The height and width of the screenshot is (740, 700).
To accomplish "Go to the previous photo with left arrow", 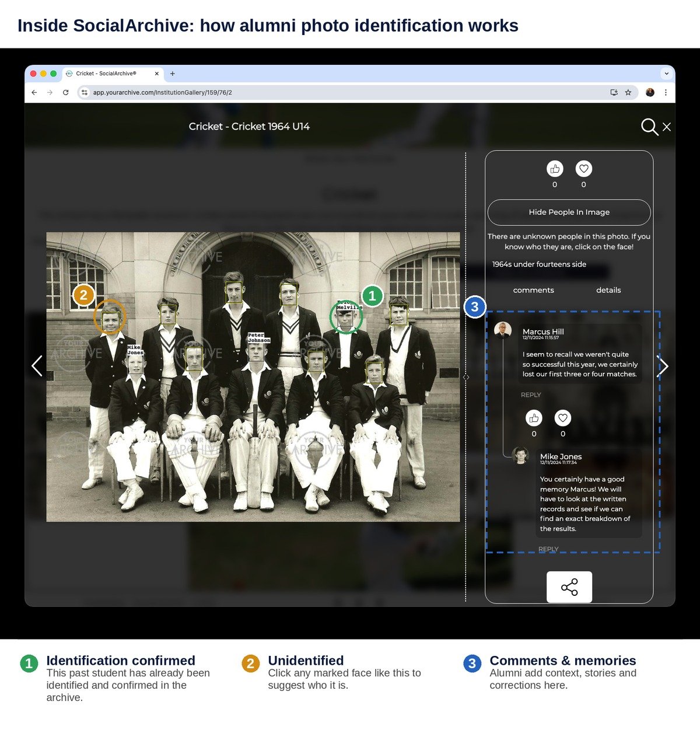I will click(x=37, y=366).
